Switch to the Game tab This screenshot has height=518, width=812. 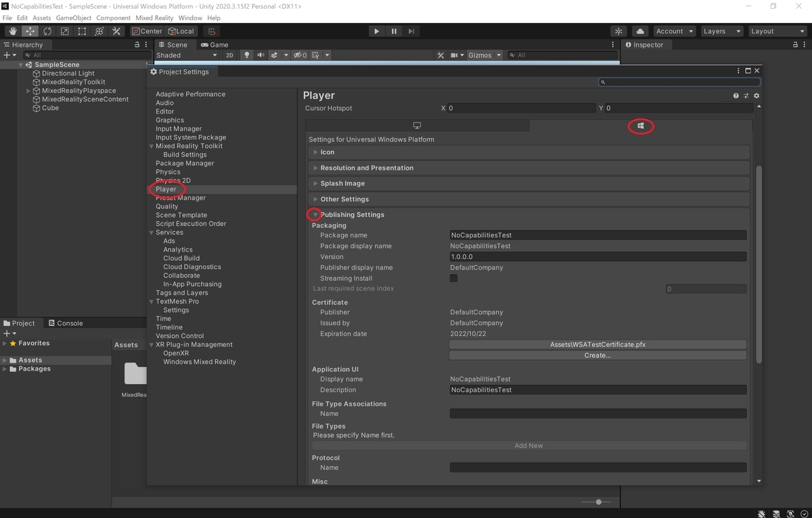215,45
